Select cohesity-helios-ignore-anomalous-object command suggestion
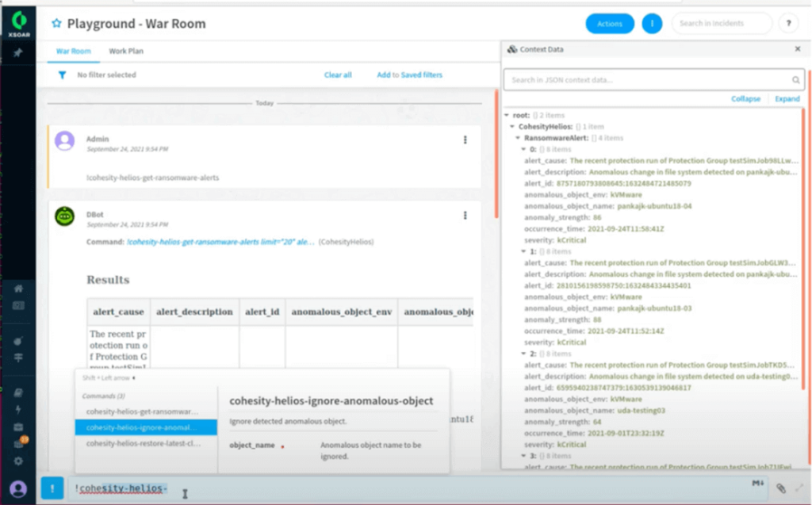This screenshot has width=812, height=505. (x=146, y=427)
